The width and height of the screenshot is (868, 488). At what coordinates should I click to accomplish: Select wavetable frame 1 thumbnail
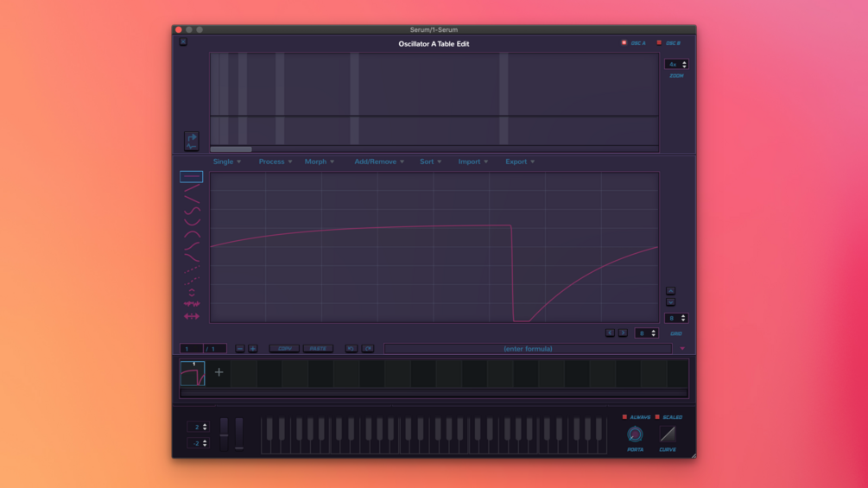(193, 373)
